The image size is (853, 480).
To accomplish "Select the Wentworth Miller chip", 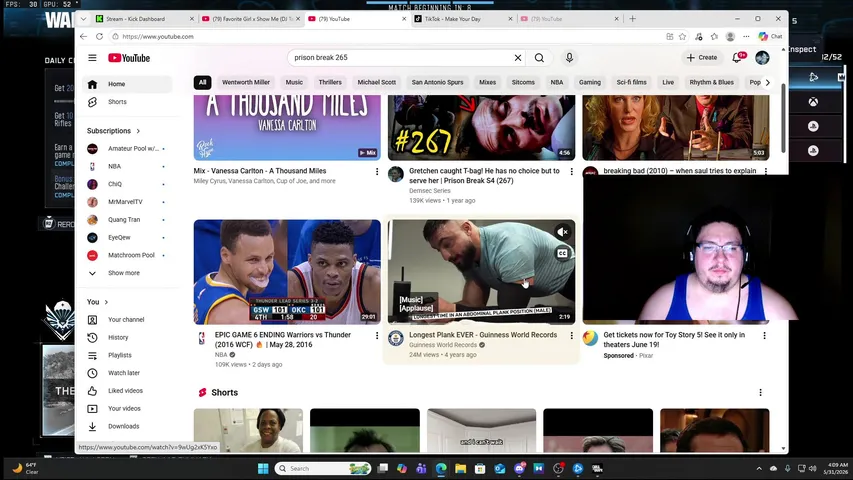I will (x=246, y=82).
